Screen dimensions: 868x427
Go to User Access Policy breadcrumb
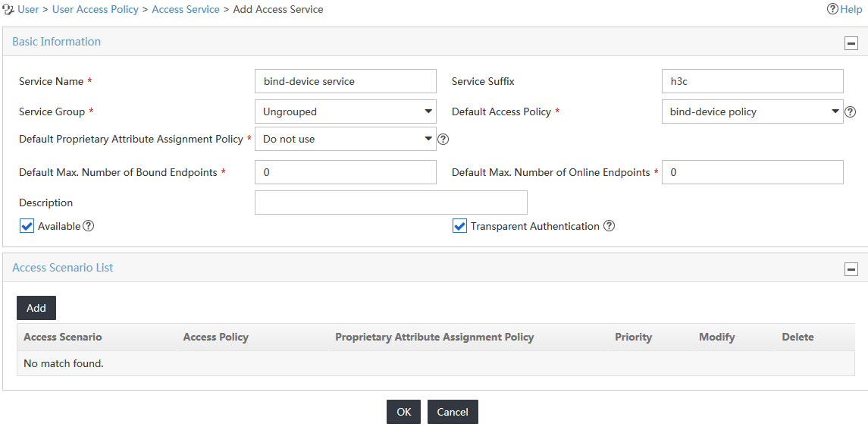pyautogui.click(x=96, y=9)
